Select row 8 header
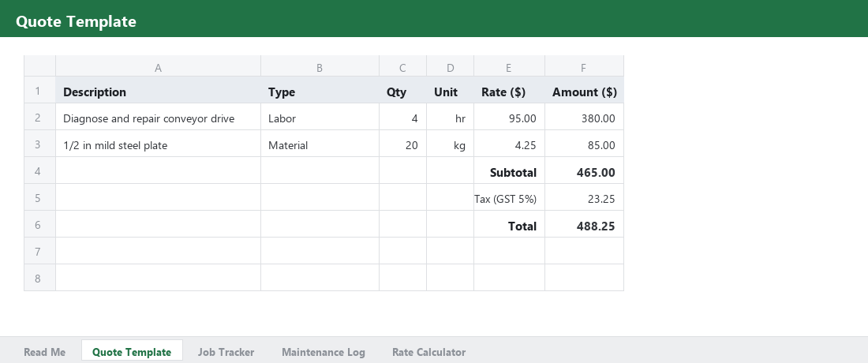The height and width of the screenshot is (363, 868). coord(40,278)
